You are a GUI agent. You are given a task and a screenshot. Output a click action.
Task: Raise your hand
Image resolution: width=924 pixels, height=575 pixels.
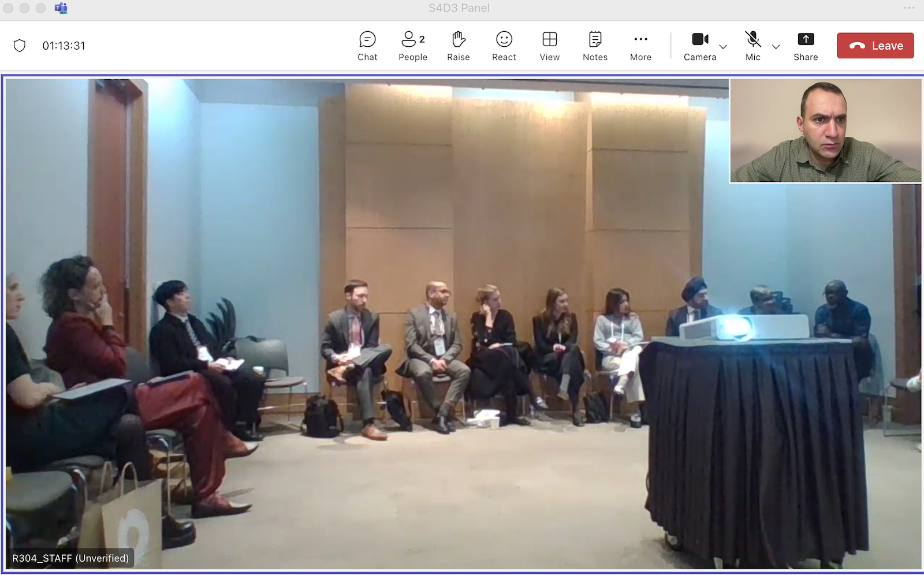458,46
